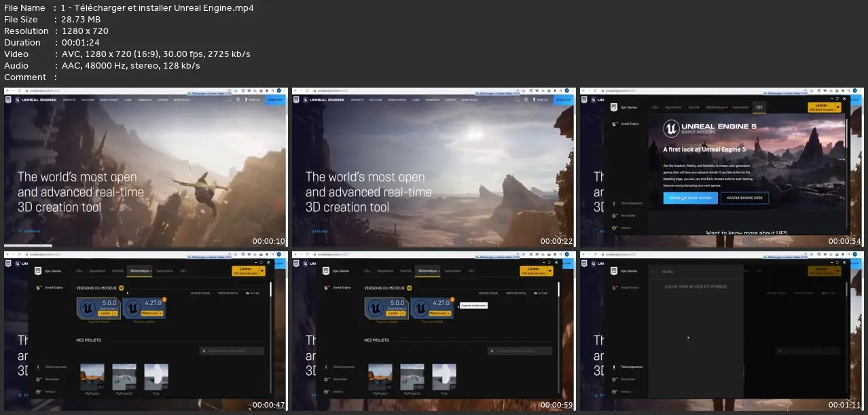Click back arrow in 00:01:11 launcher frame
The height and width of the screenshot is (415, 868).
click(653, 272)
